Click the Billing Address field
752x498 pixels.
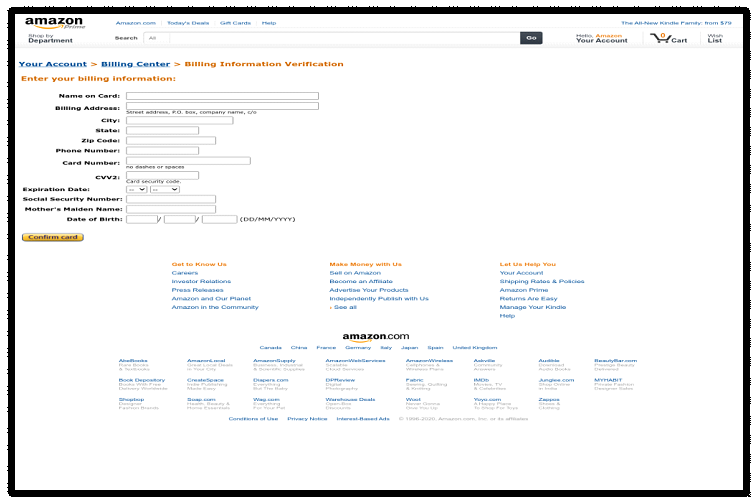223,106
